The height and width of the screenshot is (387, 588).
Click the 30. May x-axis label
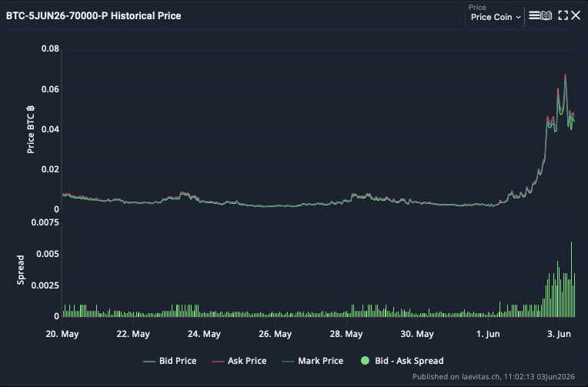click(x=417, y=334)
